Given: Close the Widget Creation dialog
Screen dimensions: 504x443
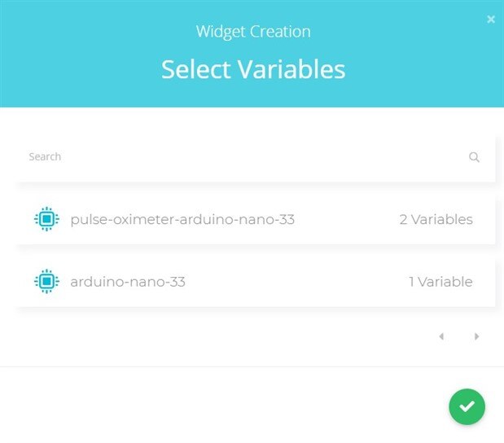Looking at the screenshot, I should 491,19.
